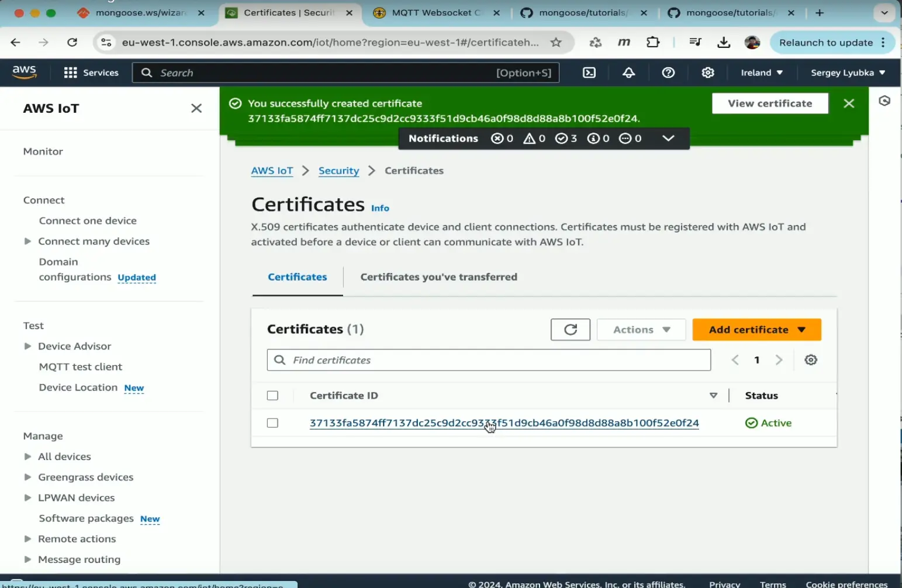Expand the notifications bar chevron
902x588 pixels.
[668, 139]
